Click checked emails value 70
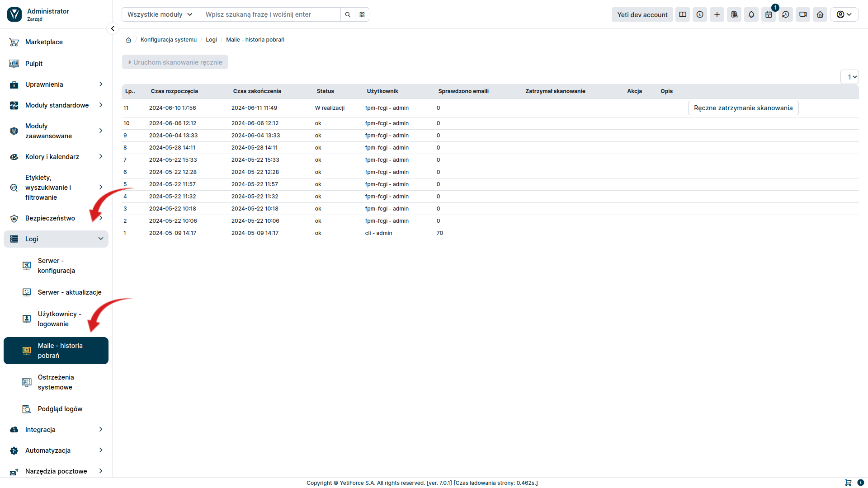Screen dimensions: 868x488 point(440,233)
